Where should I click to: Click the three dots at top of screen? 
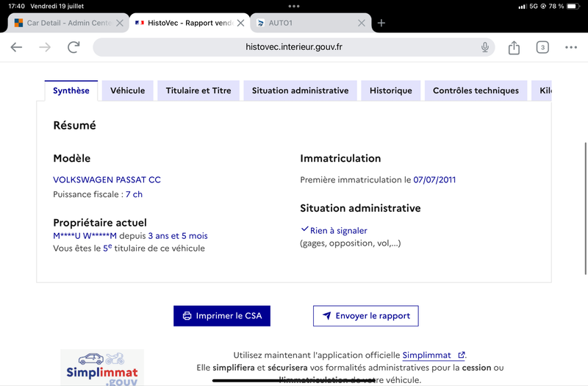coord(294,6)
